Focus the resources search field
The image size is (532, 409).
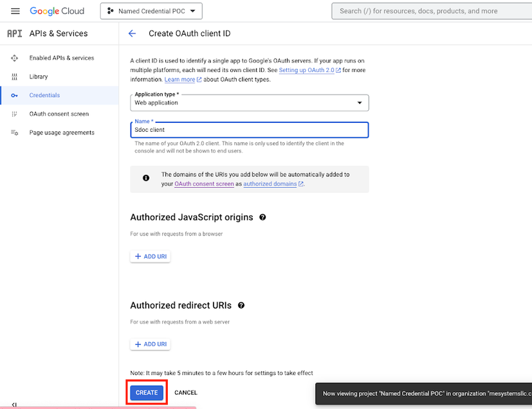point(432,11)
